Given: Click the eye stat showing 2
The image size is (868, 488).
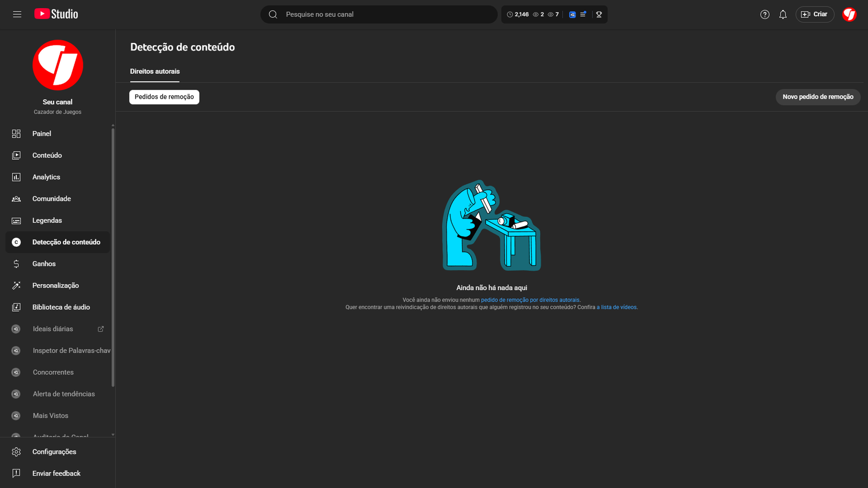Looking at the screenshot, I should point(538,15).
